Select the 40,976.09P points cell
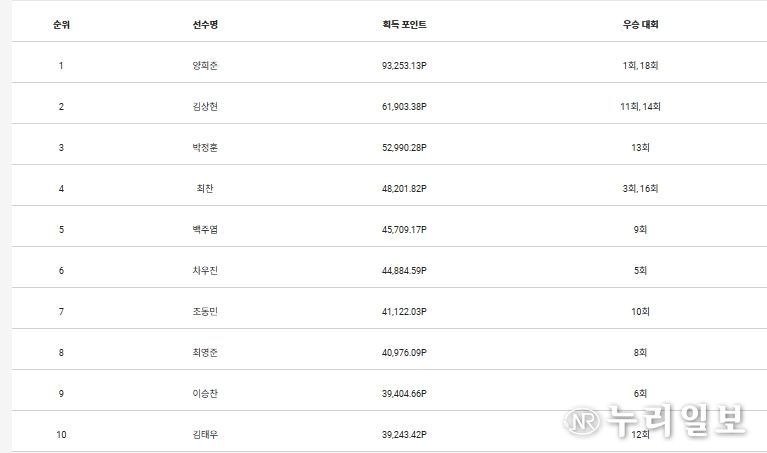 click(404, 352)
